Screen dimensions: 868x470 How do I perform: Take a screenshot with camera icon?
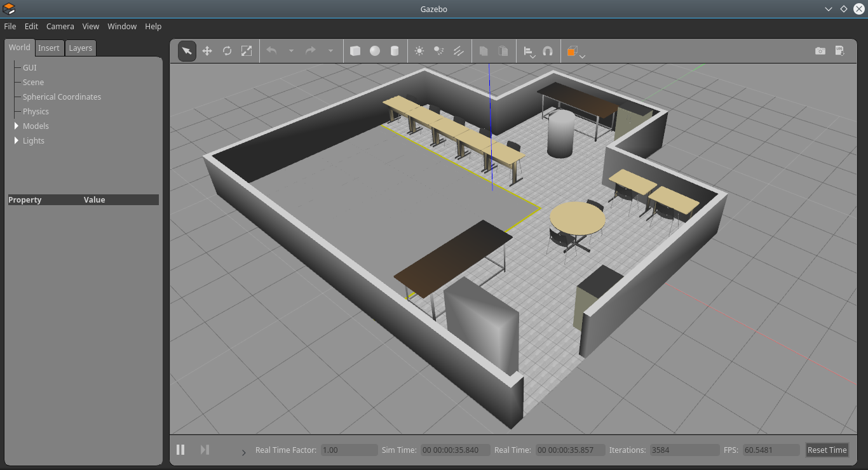820,51
